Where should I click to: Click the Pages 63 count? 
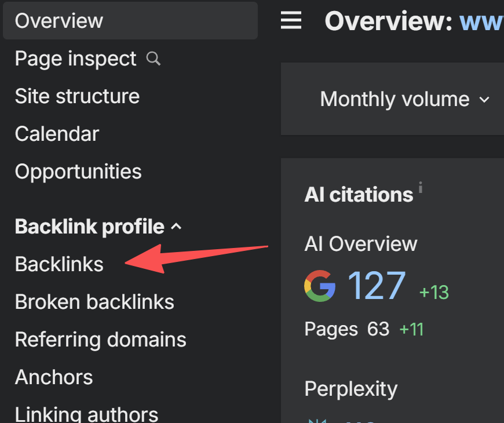click(x=378, y=329)
